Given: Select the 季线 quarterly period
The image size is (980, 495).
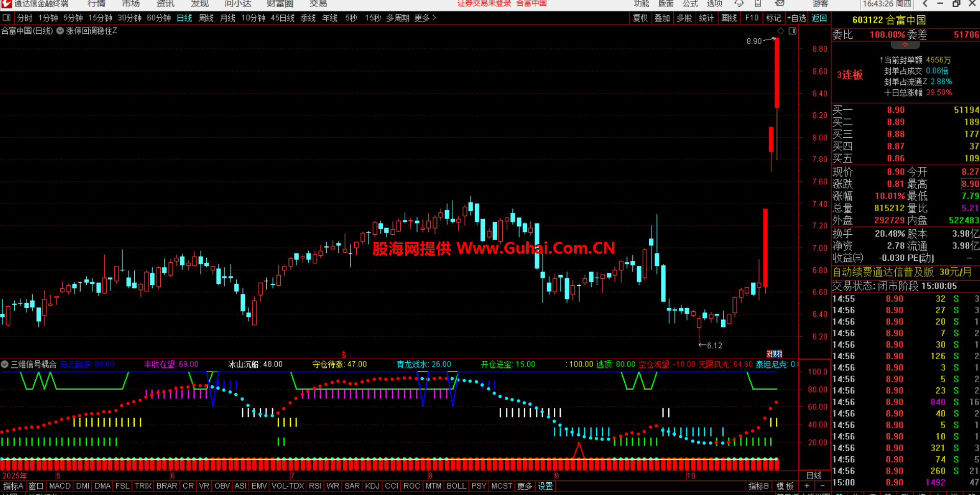Looking at the screenshot, I should click(x=308, y=18).
